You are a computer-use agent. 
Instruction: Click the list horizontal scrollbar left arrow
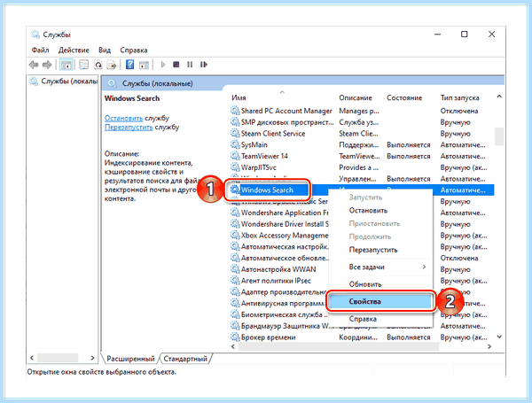point(232,346)
